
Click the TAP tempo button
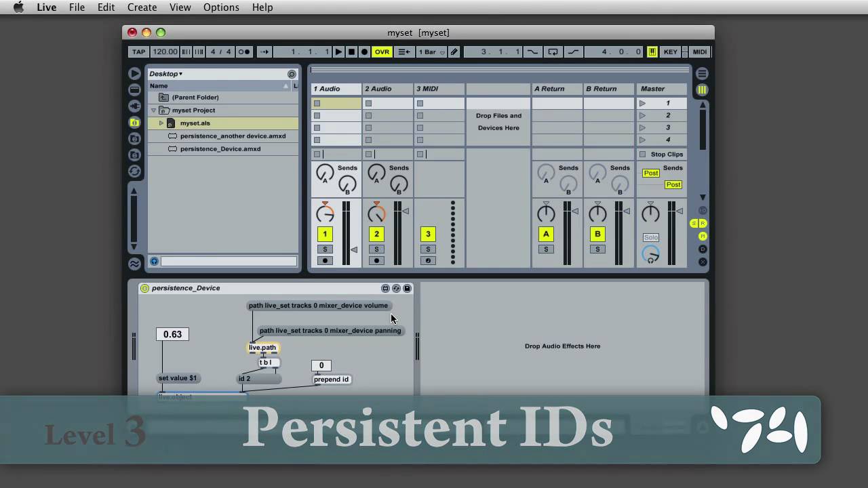[139, 52]
